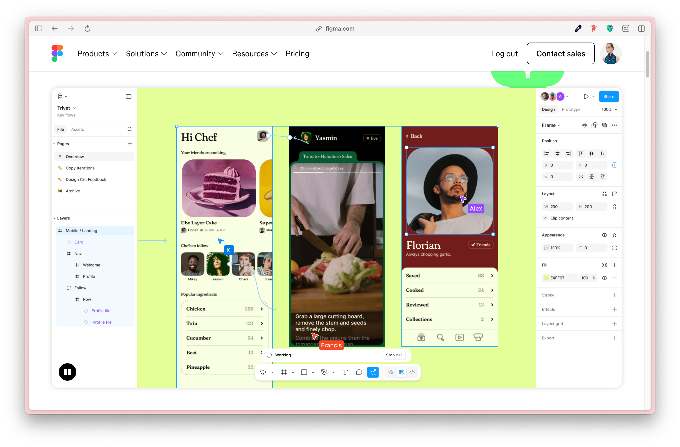Click the green shield extension icon
680x447 pixels.
[x=610, y=28]
